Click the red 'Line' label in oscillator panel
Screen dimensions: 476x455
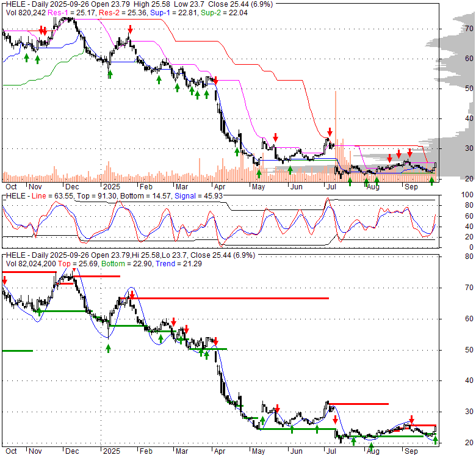(39, 196)
